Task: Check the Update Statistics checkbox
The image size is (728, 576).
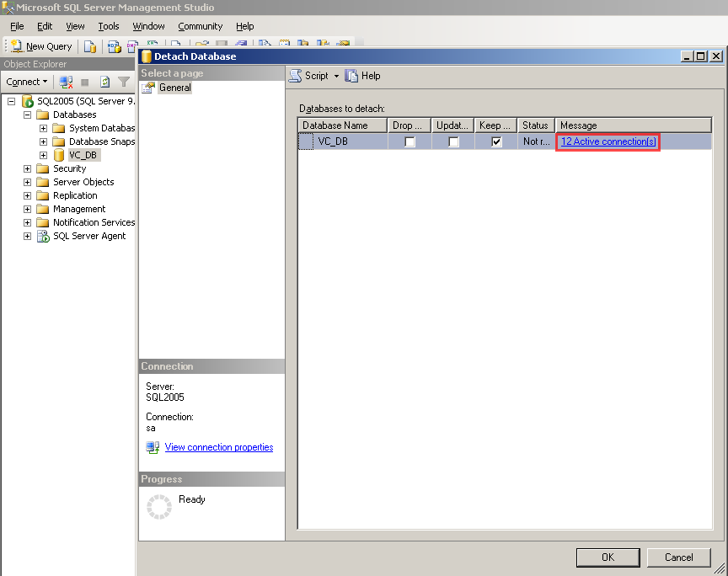Action: point(453,141)
